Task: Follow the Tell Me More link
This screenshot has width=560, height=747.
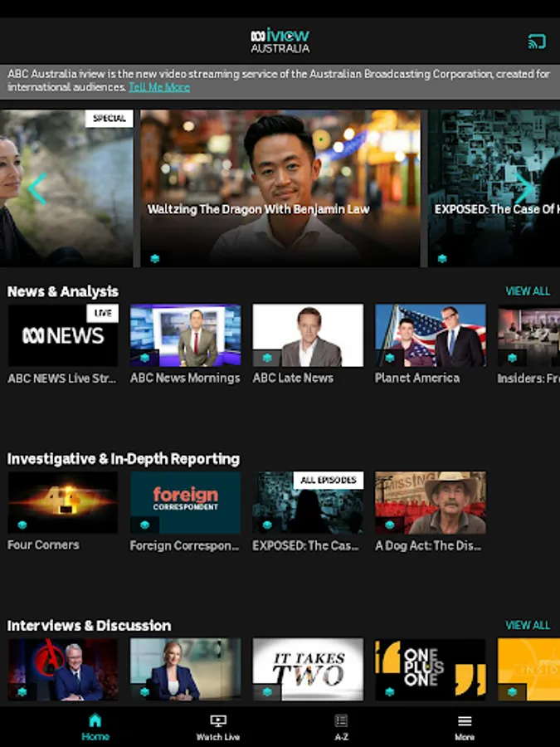Action: point(159,87)
